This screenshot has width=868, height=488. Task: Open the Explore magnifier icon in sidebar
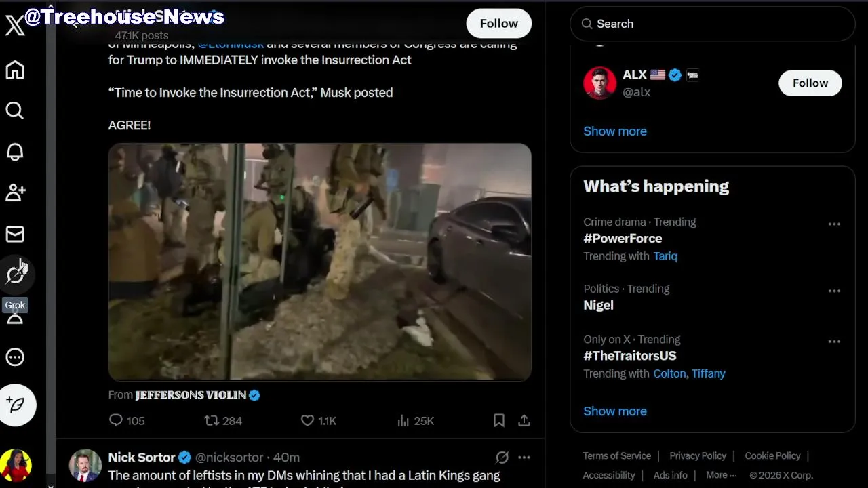(x=15, y=110)
